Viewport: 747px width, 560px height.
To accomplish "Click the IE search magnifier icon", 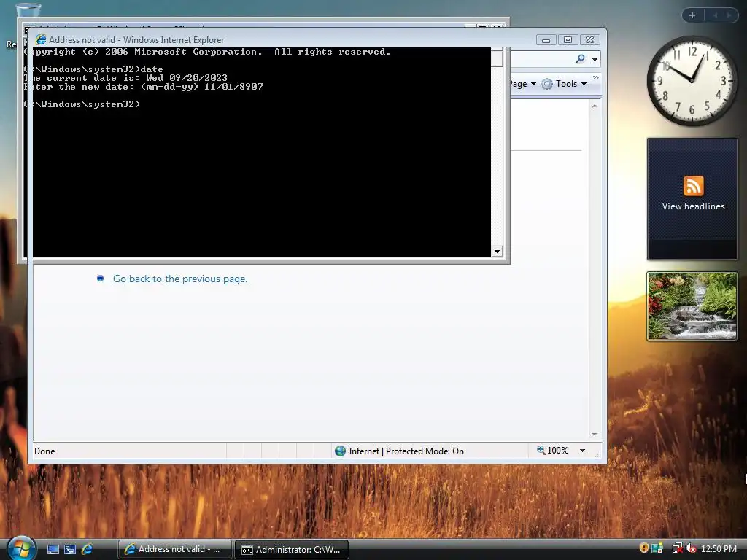I will point(580,59).
